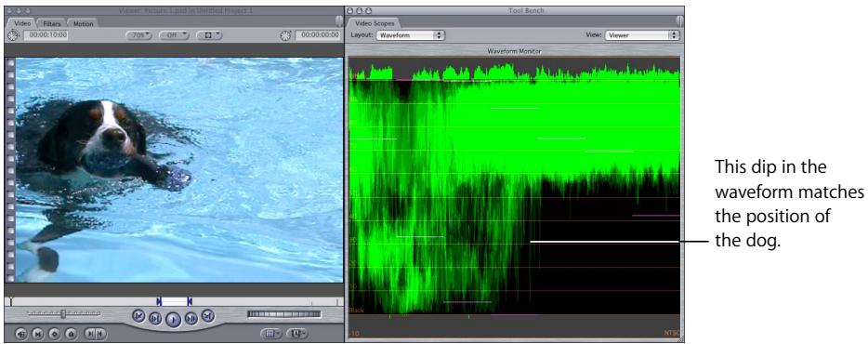868x344 pixels.
Task: Click the Out point marker on scrubber bar
Action: pyautogui.click(x=190, y=301)
